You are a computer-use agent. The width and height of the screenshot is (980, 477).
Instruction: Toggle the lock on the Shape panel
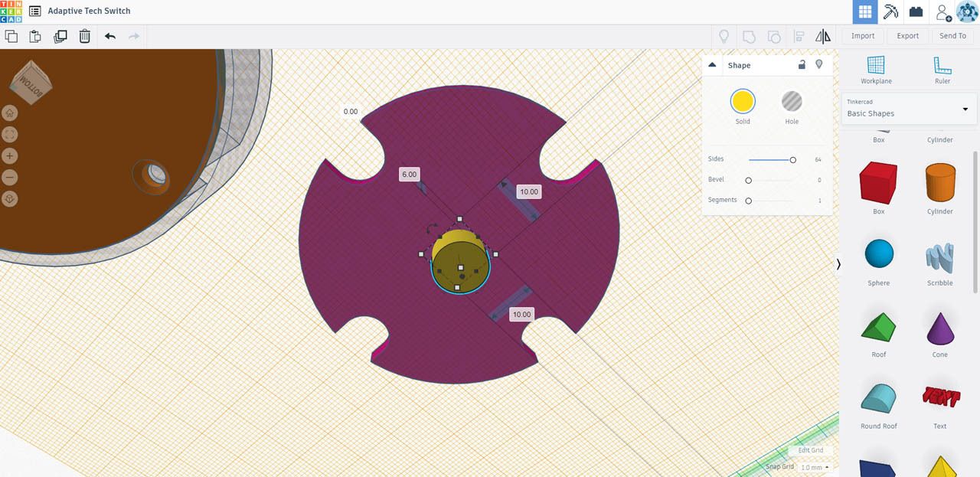click(802, 65)
